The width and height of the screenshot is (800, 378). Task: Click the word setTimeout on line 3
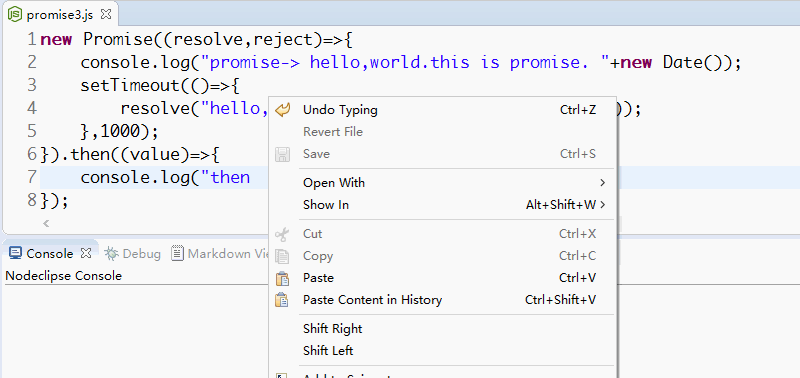[x=130, y=85]
